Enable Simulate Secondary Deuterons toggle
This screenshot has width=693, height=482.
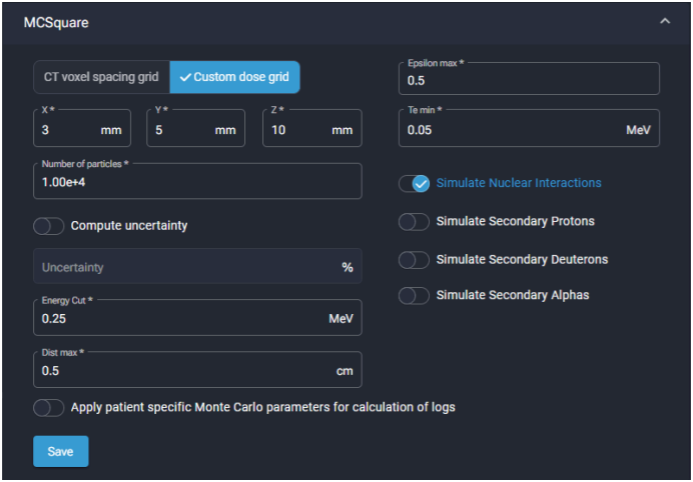point(414,260)
